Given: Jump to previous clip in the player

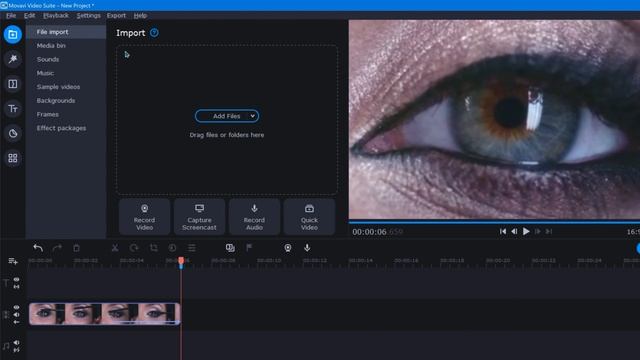Looking at the screenshot, I should click(x=503, y=231).
